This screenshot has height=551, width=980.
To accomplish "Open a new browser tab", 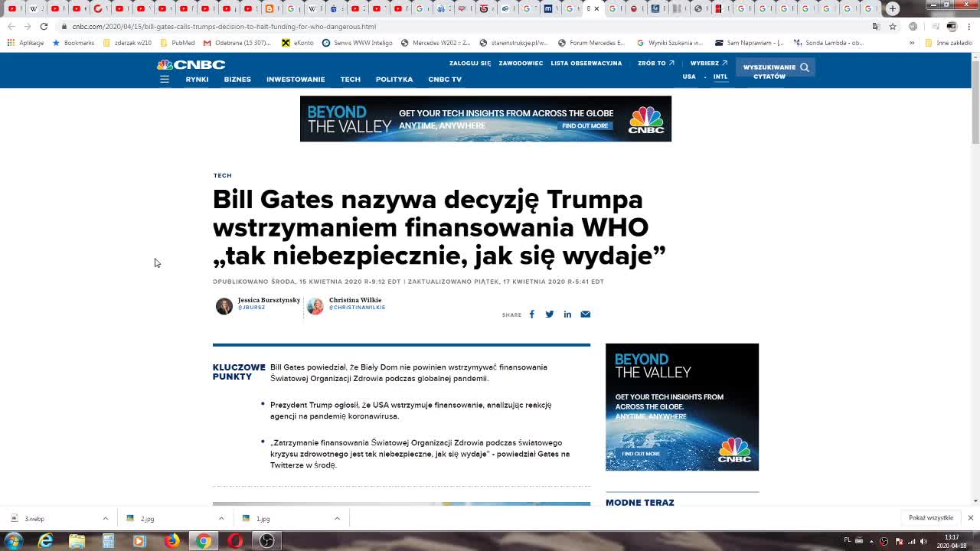I will (893, 8).
